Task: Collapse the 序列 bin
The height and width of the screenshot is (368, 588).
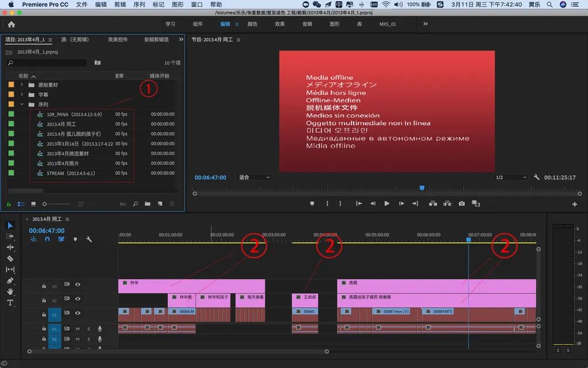Action: pos(22,105)
